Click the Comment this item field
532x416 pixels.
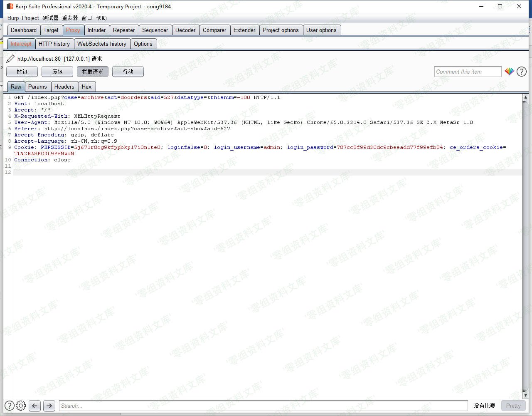click(467, 72)
